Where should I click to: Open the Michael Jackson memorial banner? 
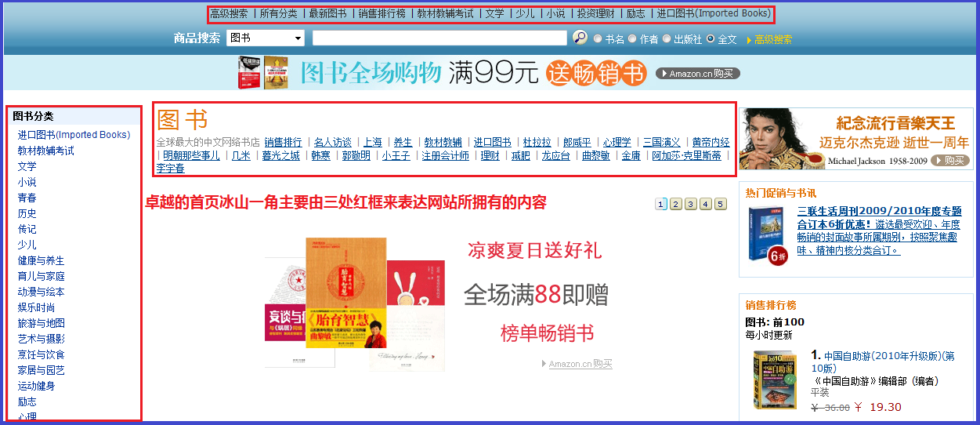point(855,139)
